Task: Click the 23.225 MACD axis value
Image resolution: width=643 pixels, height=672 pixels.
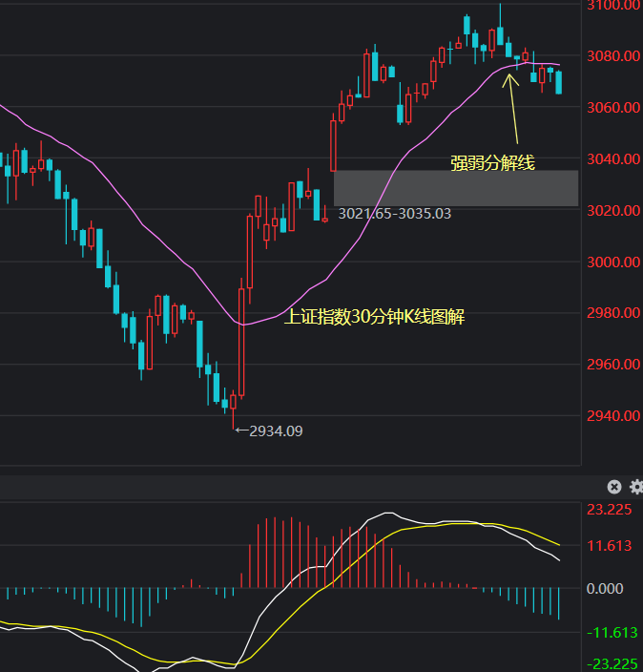Action: (x=609, y=510)
